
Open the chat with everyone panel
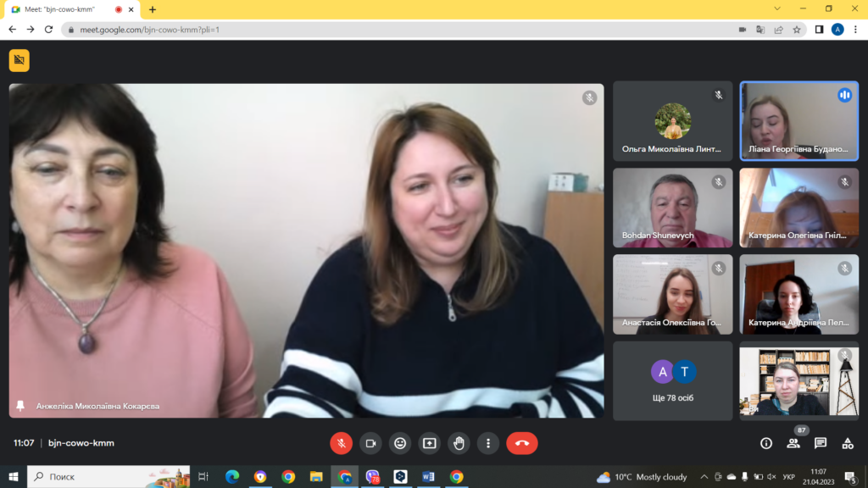coord(821,443)
